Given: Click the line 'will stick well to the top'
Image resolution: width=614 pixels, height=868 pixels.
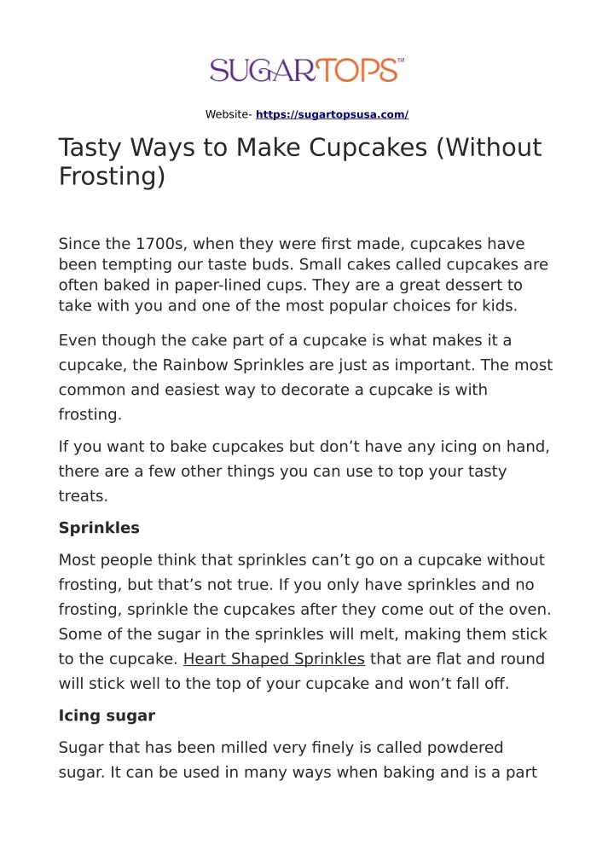Looking at the screenshot, I should coord(283,684).
